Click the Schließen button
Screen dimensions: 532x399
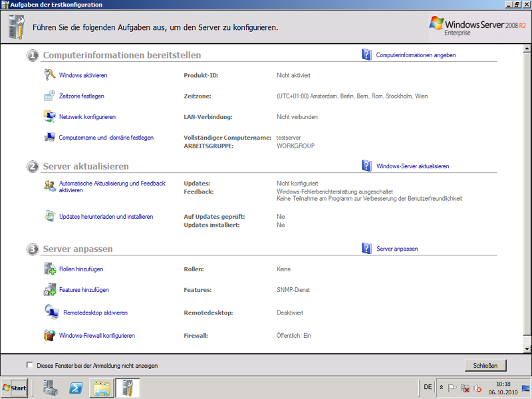pos(485,365)
